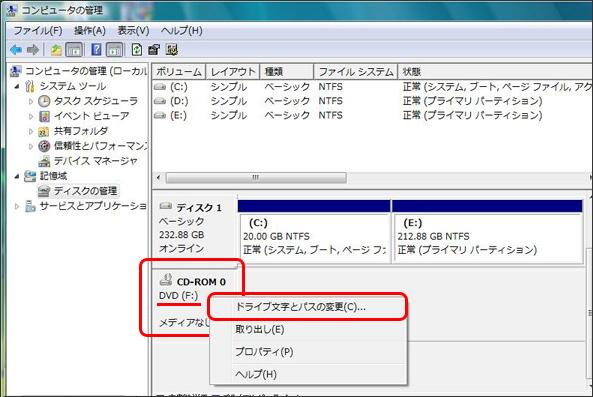Click the Properties toolbar icon
The width and height of the screenshot is (593, 397).
tap(154, 50)
